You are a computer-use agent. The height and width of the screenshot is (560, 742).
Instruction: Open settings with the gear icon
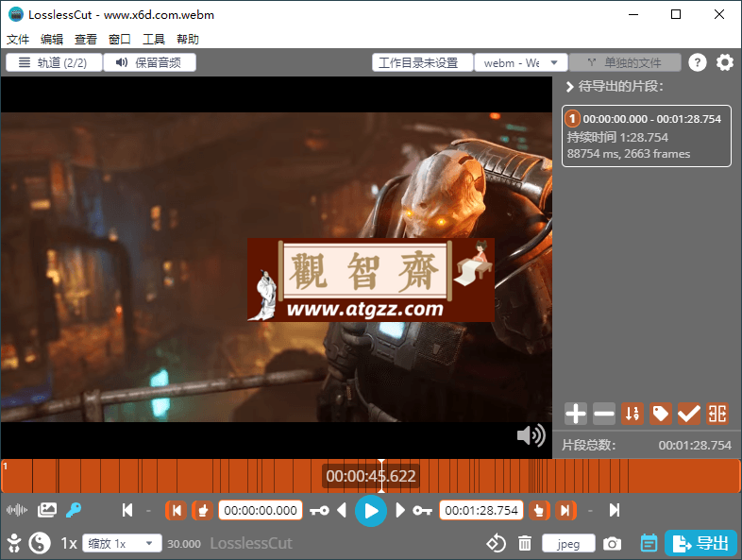pyautogui.click(x=724, y=62)
